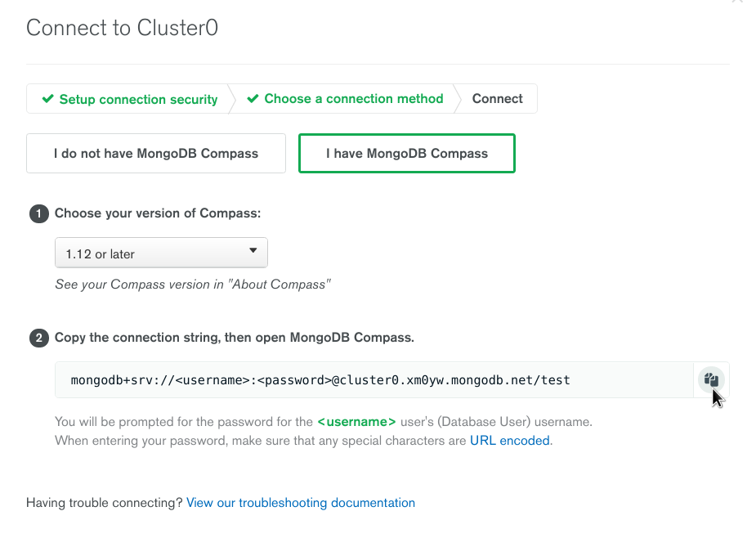The width and height of the screenshot is (756, 547).
Task: Click the green <username> placeholder in the hint
Action: tap(356, 422)
